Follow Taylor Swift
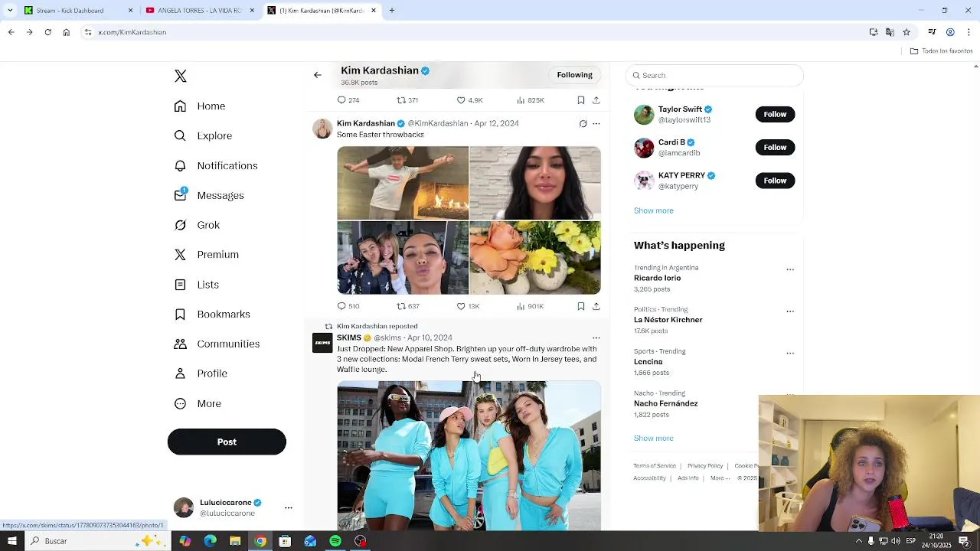This screenshot has height=551, width=980. coord(775,114)
